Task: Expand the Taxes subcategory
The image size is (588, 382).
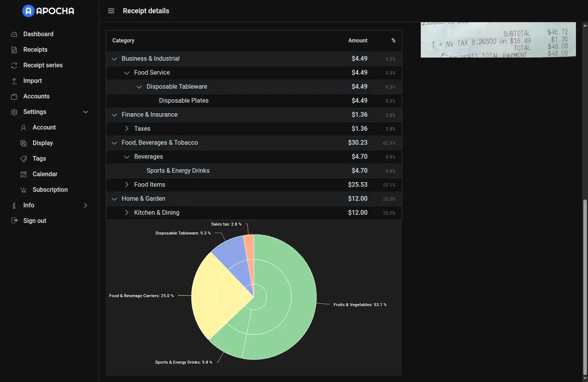Action: 126,128
